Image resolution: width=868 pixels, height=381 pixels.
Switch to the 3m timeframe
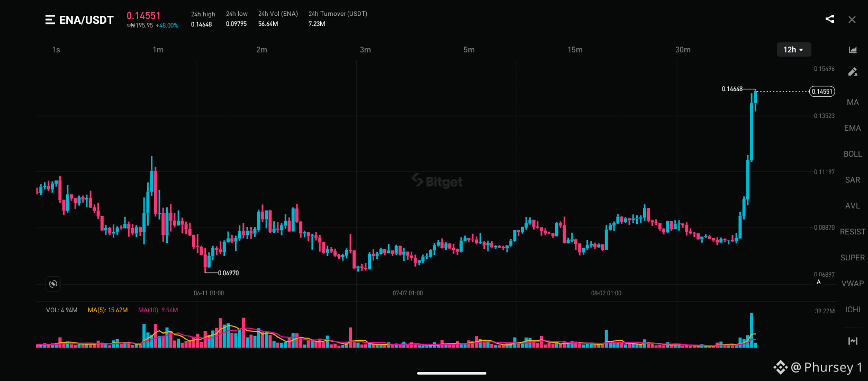click(366, 50)
